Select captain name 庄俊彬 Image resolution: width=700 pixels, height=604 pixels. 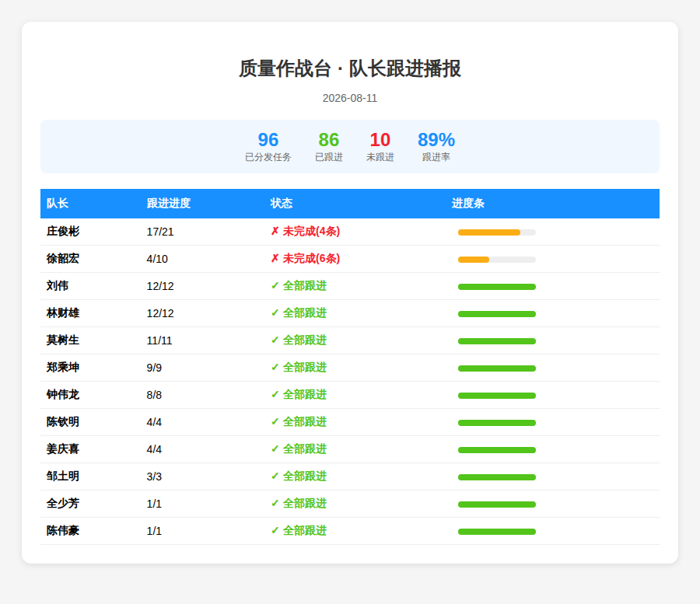tap(63, 232)
